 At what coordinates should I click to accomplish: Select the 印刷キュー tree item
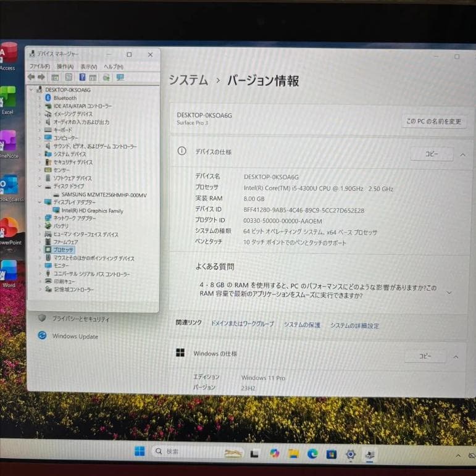pyautogui.click(x=64, y=282)
